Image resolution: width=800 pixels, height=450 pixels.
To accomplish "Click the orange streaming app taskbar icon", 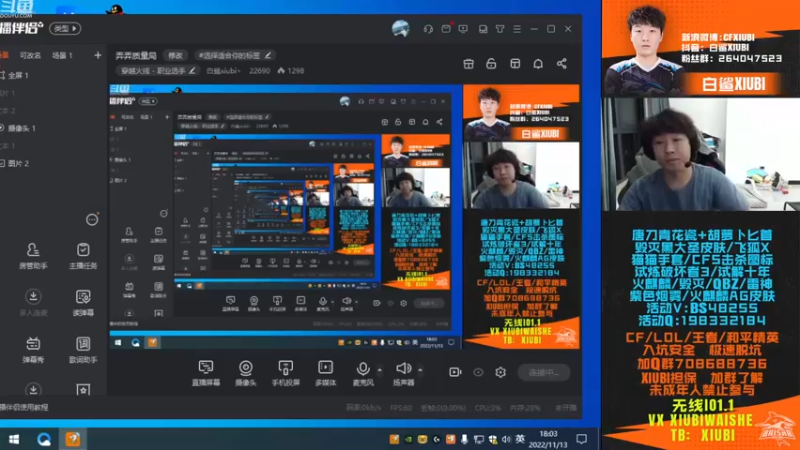I will click(x=73, y=439).
